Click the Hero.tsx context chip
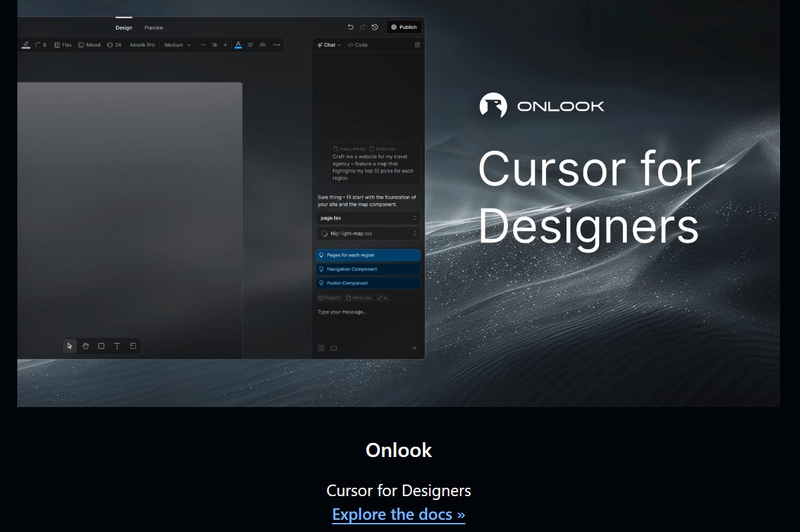800x532 pixels. (359, 298)
